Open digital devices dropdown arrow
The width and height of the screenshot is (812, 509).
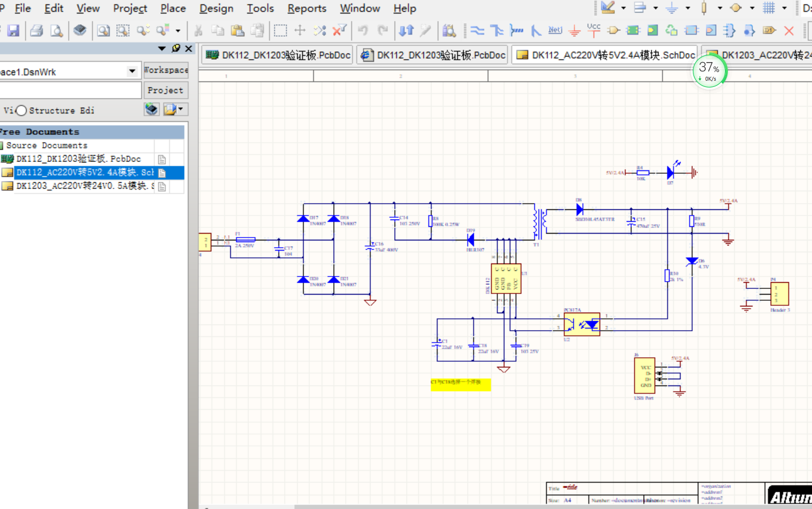tap(720, 8)
